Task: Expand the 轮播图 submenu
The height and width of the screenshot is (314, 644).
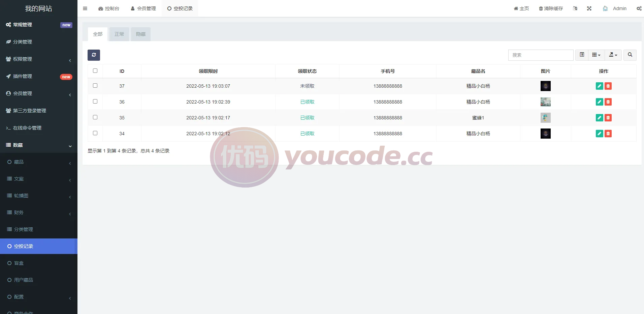Action: 39,196
